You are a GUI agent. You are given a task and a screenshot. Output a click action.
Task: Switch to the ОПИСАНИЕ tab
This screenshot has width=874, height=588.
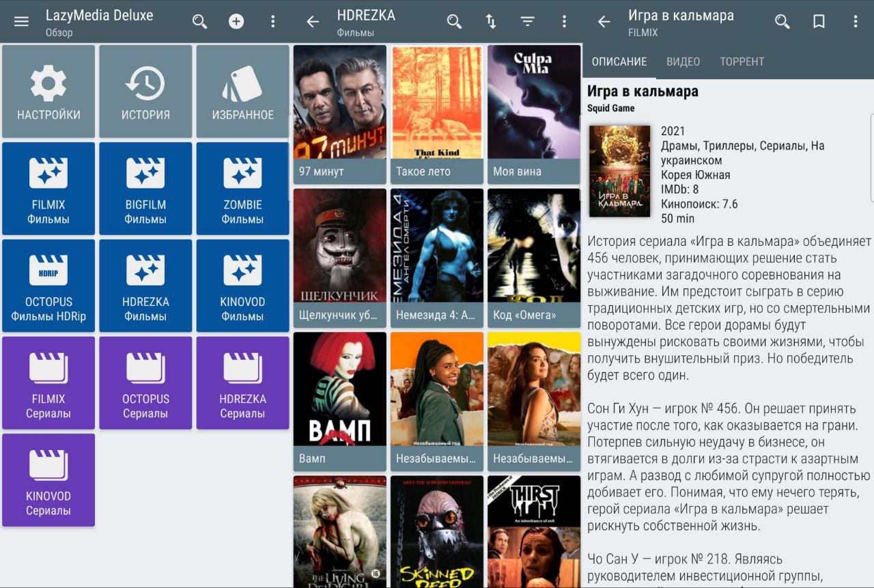point(619,61)
